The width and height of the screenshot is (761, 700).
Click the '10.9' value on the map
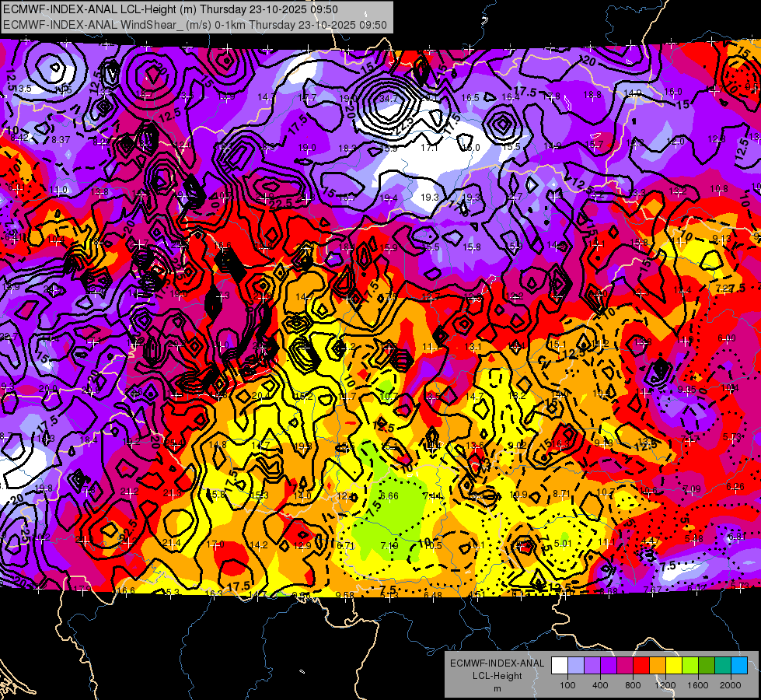coord(518,495)
